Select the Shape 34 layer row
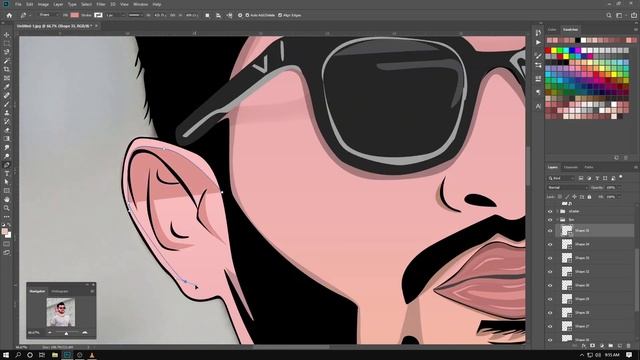This screenshot has height=360, width=640. (595, 244)
